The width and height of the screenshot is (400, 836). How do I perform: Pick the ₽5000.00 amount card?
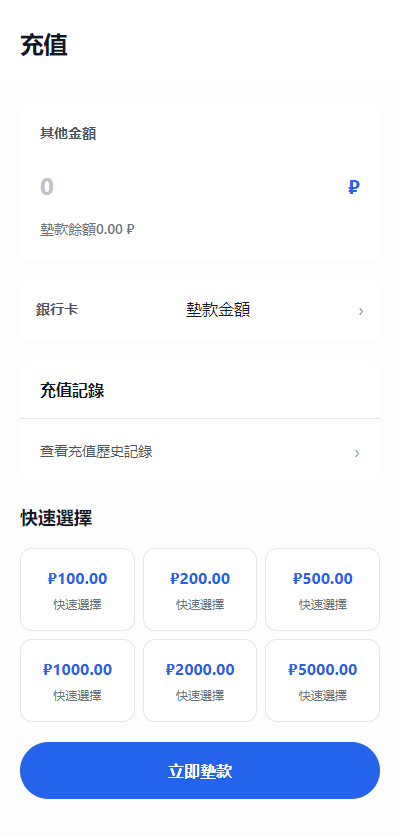tap(323, 680)
